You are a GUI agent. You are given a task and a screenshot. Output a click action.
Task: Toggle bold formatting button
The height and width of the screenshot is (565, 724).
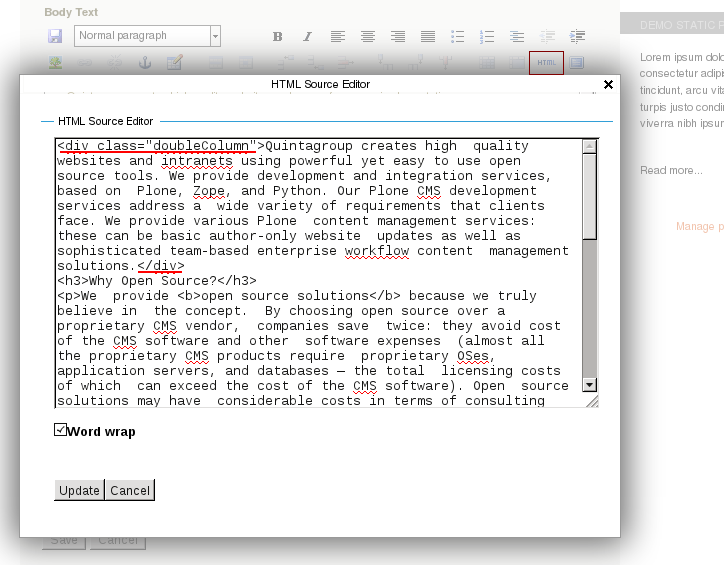pyautogui.click(x=278, y=37)
